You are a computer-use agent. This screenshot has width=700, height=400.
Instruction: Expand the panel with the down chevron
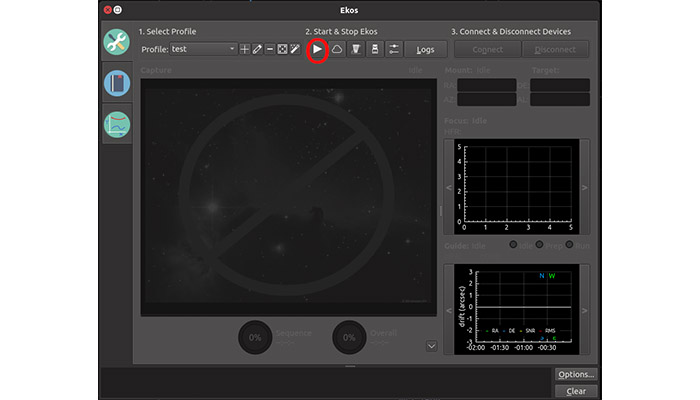pyautogui.click(x=430, y=346)
